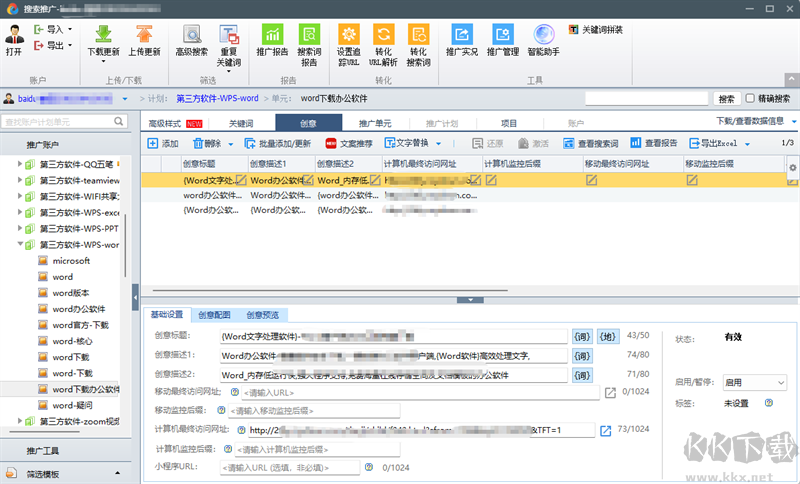Click the 下载/查看数据信息 link
The height and width of the screenshot is (484, 800).
point(750,121)
